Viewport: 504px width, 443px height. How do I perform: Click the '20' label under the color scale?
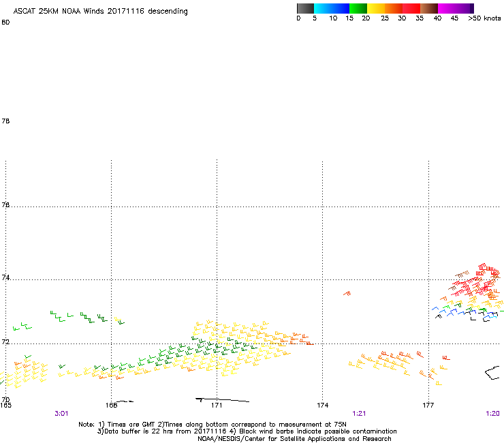(x=366, y=18)
